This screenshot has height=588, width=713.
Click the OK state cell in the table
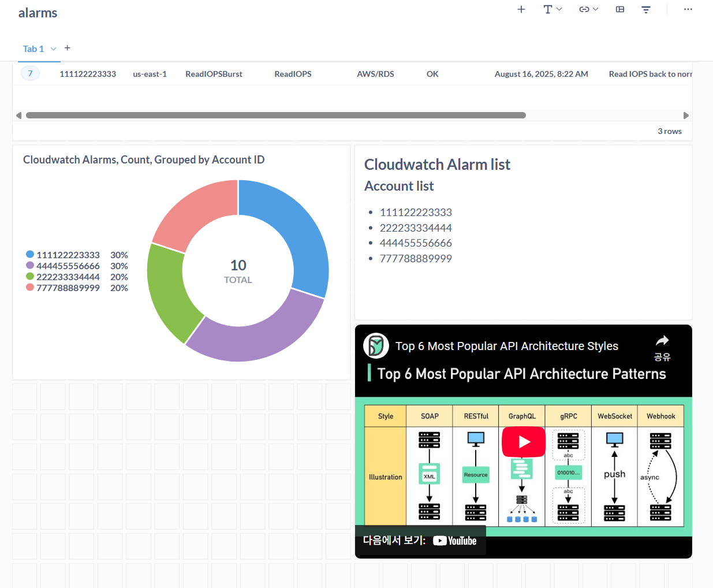click(432, 74)
